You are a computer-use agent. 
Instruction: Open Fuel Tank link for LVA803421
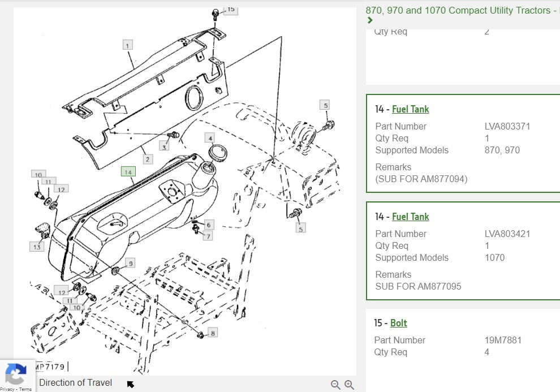[410, 217]
